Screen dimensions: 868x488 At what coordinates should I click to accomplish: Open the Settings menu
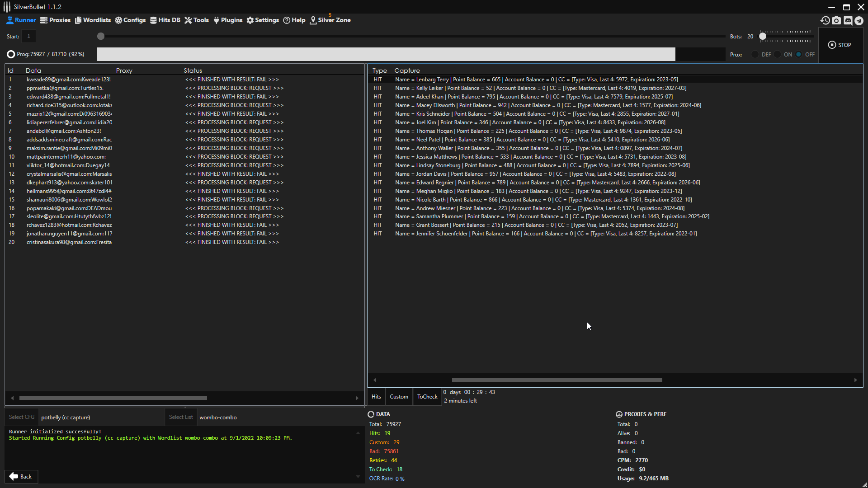pos(263,20)
